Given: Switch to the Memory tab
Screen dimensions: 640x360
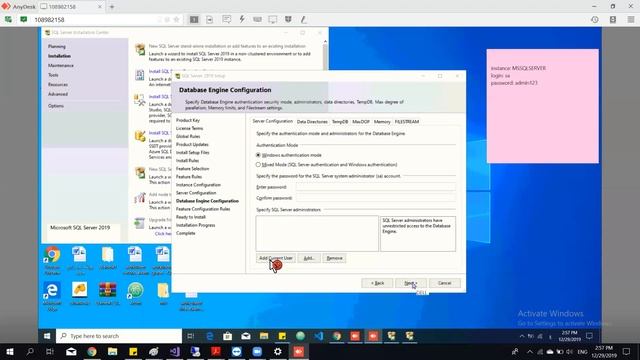Looking at the screenshot, I should tap(382, 122).
